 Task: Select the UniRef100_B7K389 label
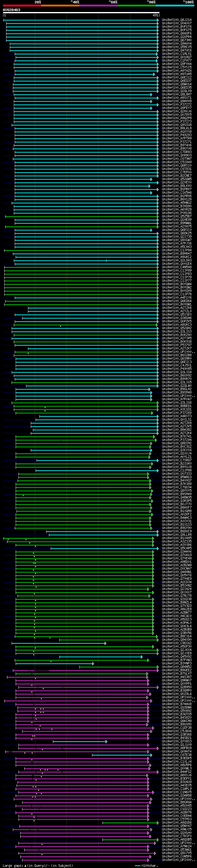[x=177, y=484]
